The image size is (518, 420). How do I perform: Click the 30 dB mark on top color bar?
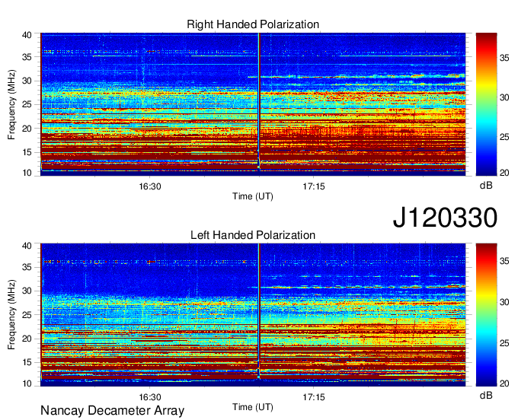click(504, 97)
